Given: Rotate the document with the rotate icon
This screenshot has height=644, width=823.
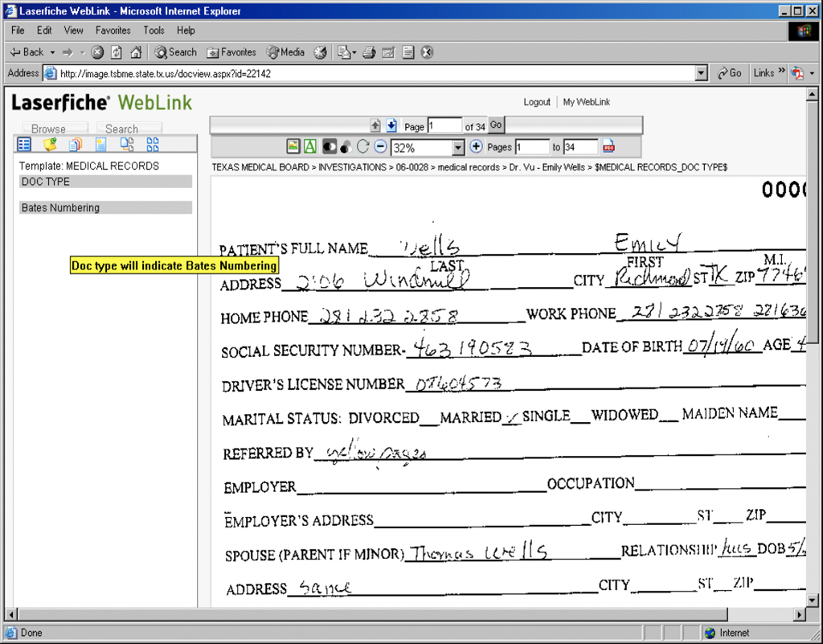Looking at the screenshot, I should click(x=362, y=147).
